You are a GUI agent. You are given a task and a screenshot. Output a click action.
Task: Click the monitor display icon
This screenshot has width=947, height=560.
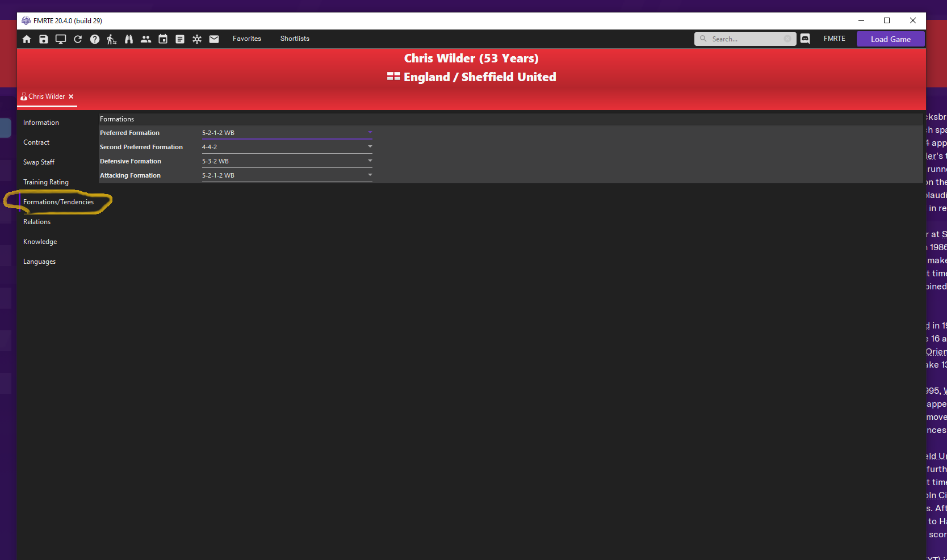61,39
